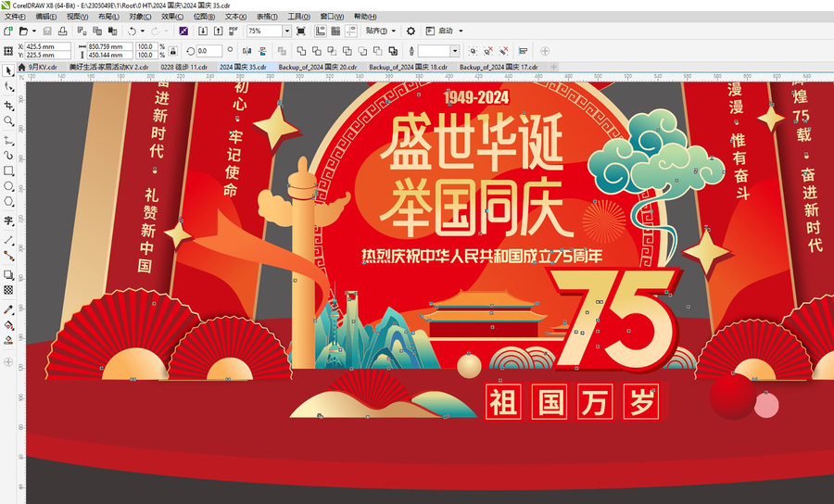Click the Intersect shapes icon

pos(332,51)
